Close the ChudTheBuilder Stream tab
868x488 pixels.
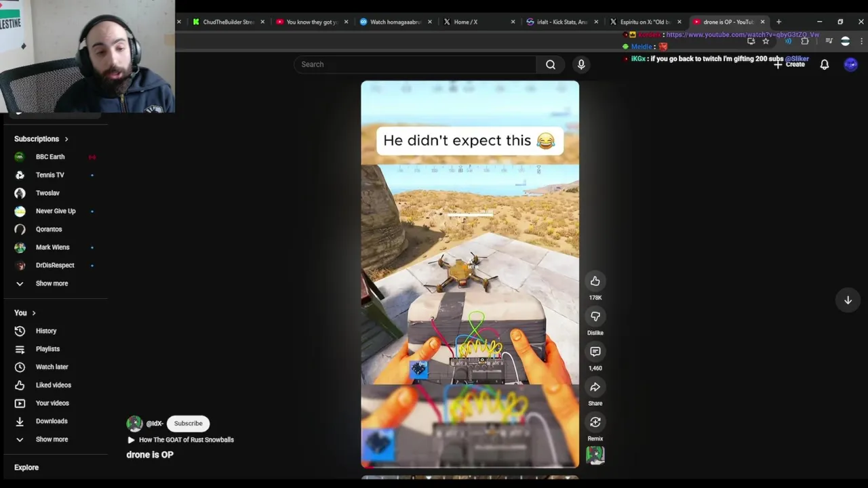[262, 22]
